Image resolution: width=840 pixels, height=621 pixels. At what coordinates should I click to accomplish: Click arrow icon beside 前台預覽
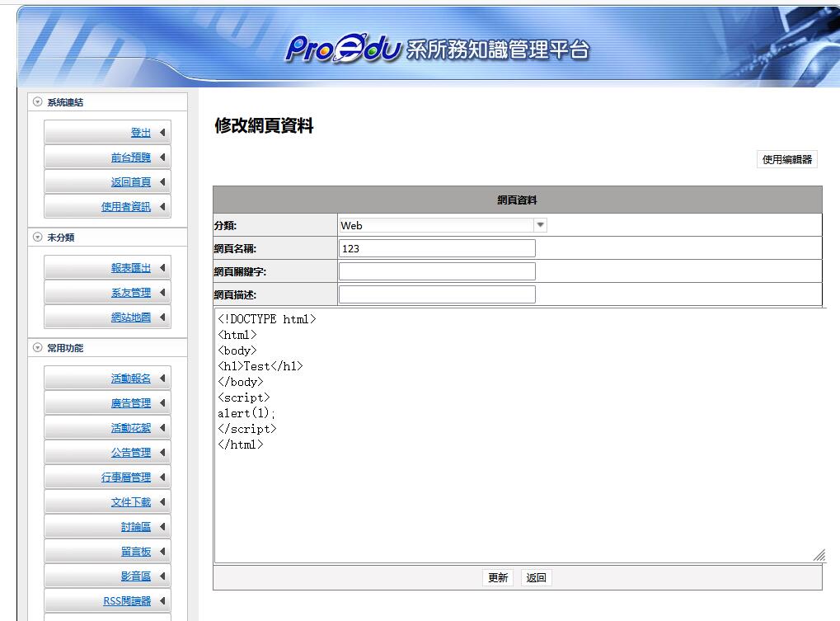(x=162, y=157)
